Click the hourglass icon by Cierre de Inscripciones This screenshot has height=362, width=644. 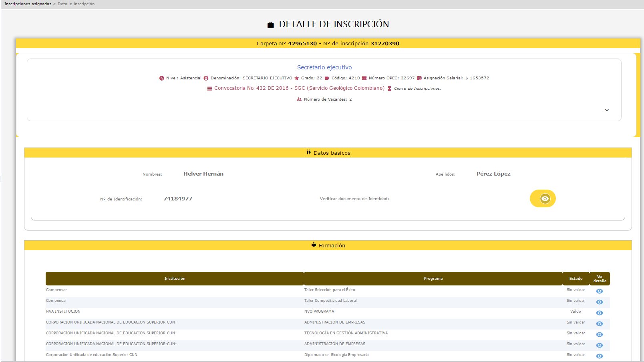click(389, 89)
